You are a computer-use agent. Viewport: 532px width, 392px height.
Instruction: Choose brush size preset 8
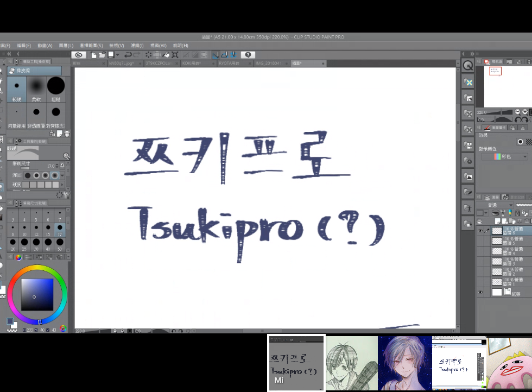click(x=13, y=230)
